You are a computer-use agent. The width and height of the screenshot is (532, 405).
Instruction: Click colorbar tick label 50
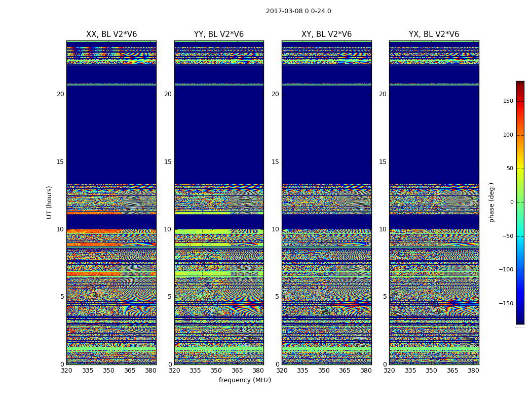point(510,169)
